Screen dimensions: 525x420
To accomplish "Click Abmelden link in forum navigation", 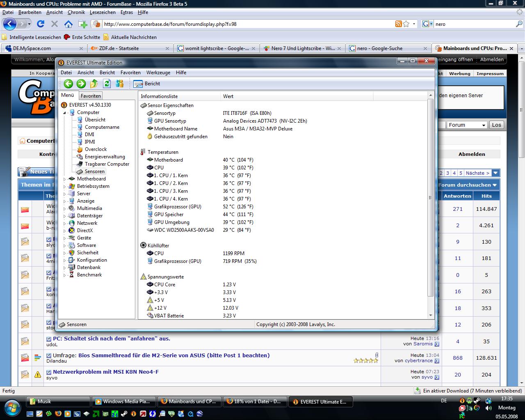I will [x=472, y=154].
